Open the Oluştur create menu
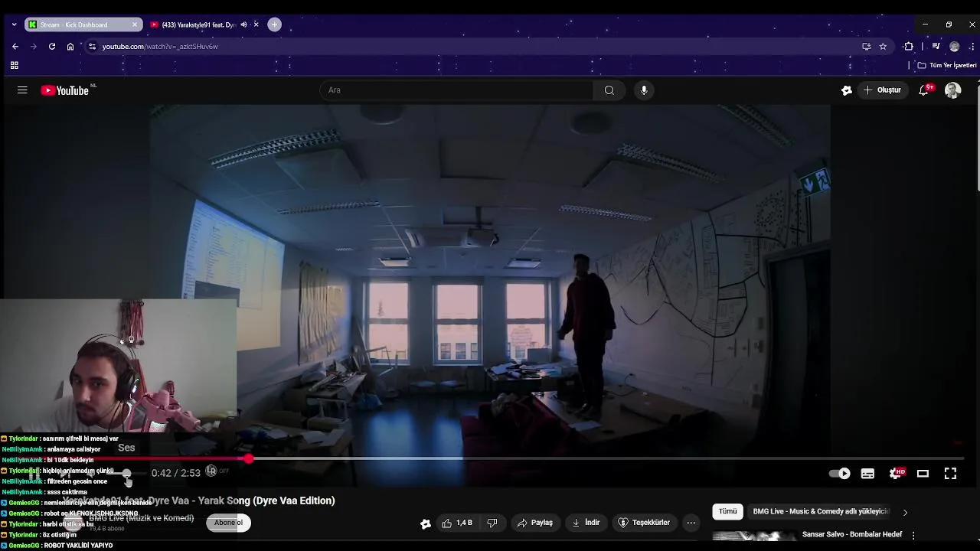The image size is (980, 551). [883, 90]
